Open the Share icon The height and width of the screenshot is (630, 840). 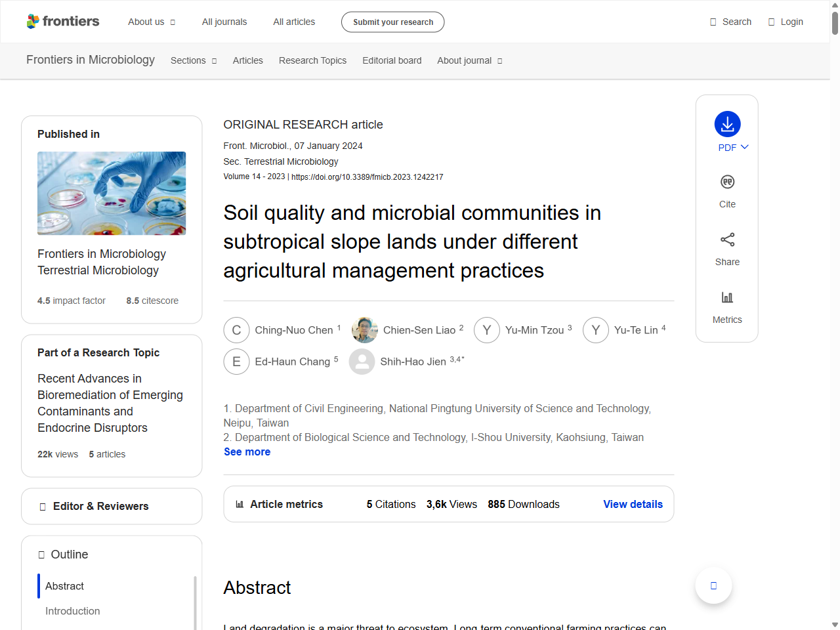click(727, 240)
